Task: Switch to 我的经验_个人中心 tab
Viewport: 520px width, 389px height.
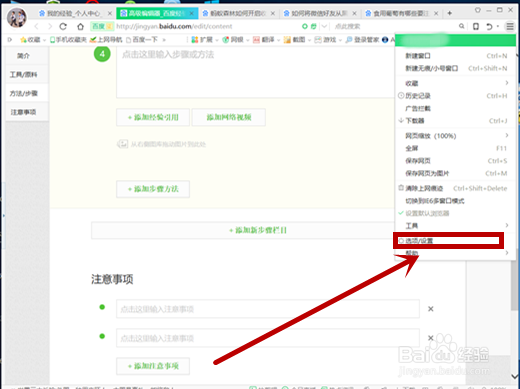Action: pos(74,13)
